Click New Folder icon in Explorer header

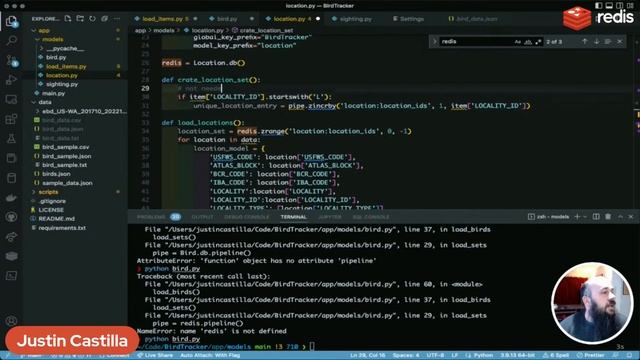pos(80,19)
